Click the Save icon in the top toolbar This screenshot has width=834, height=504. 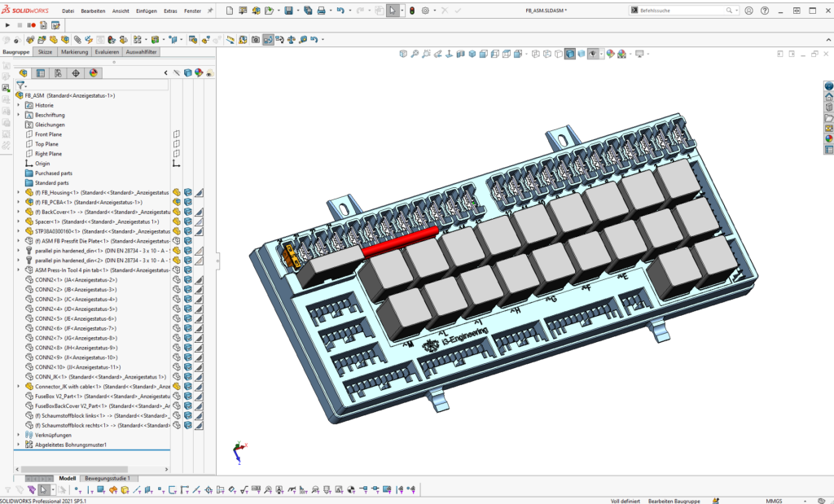[288, 11]
